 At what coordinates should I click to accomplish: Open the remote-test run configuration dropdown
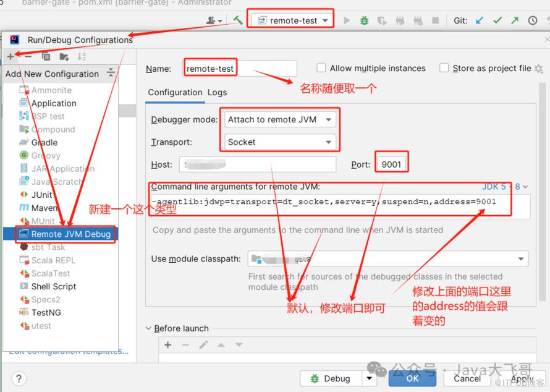click(292, 20)
